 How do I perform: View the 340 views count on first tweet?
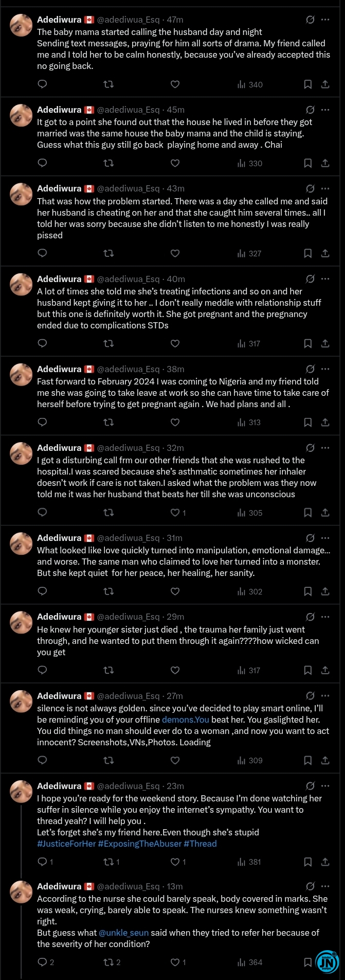250,84
